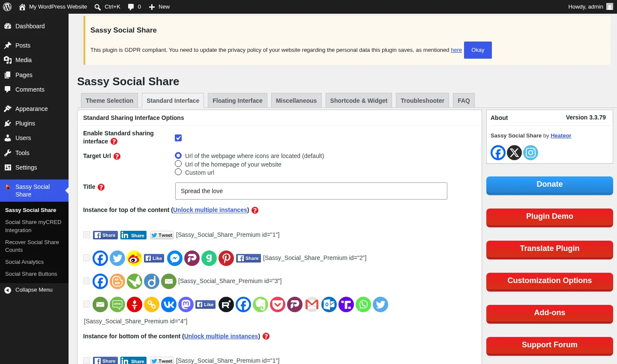Click the Gmail icon in the fourth row
This screenshot has width=617, height=364.
pos(312,304)
